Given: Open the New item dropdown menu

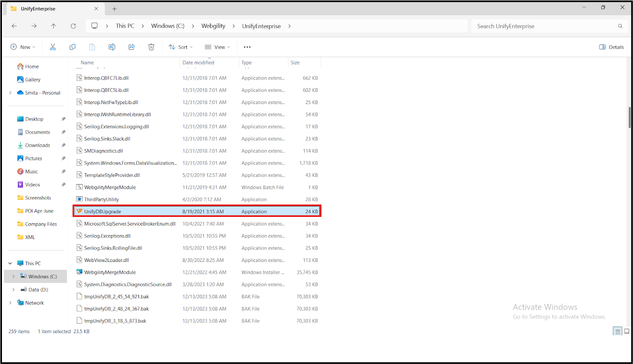Looking at the screenshot, I should [x=23, y=47].
